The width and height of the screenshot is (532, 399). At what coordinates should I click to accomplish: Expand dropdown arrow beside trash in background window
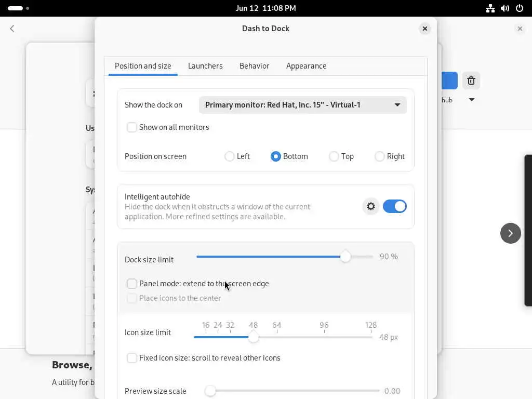coord(472,100)
